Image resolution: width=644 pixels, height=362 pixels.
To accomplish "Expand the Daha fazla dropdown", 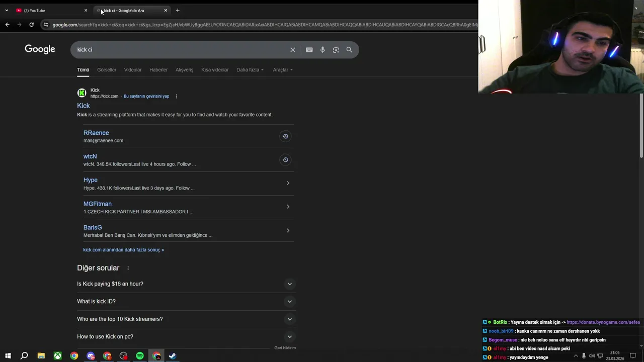I will pyautogui.click(x=250, y=70).
